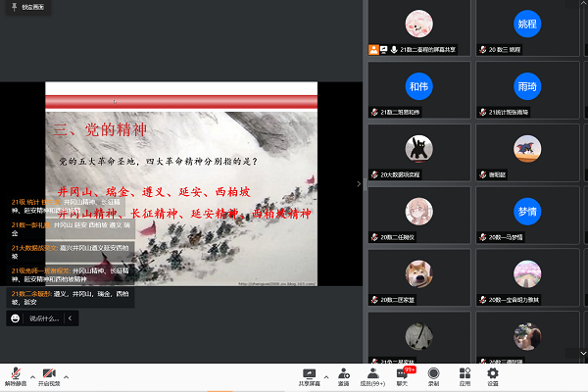Image resolution: width=588 pixels, height=392 pixels.
Task: Open the Members (成员) list
Action: pos(372,375)
